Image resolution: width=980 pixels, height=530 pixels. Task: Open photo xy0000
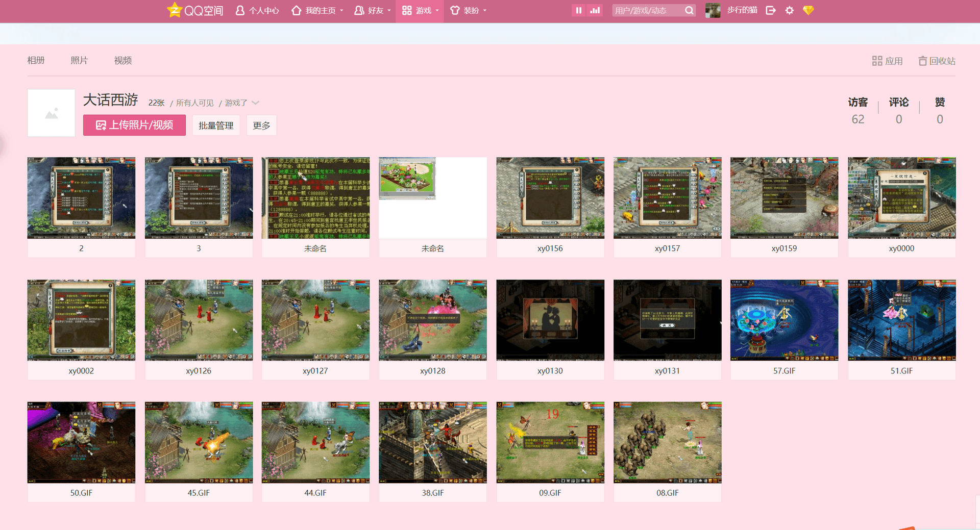pos(901,198)
